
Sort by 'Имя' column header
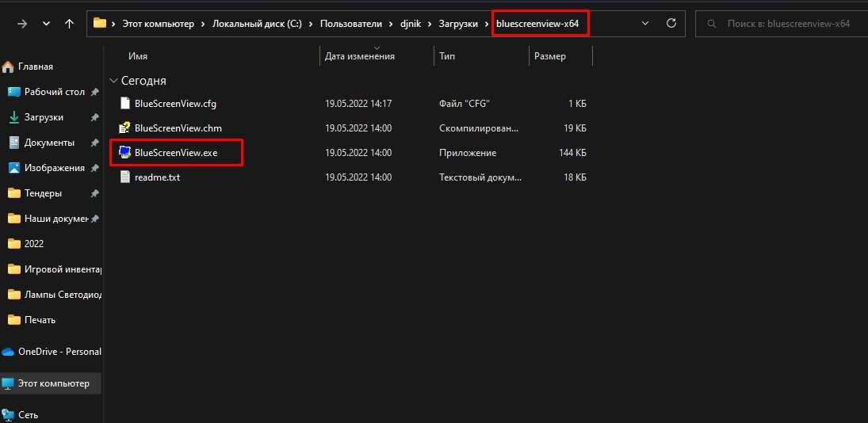(138, 56)
